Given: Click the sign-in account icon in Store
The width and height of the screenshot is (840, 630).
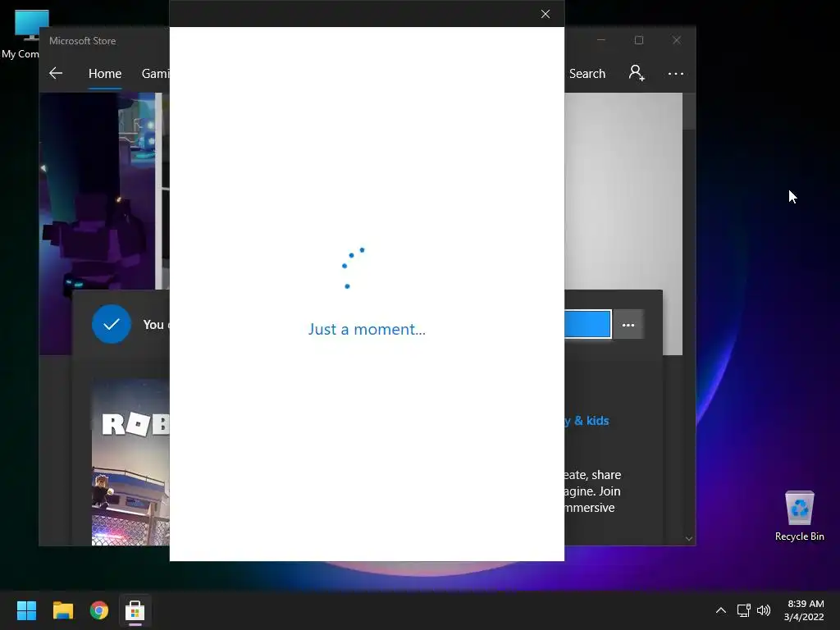Looking at the screenshot, I should [637, 73].
